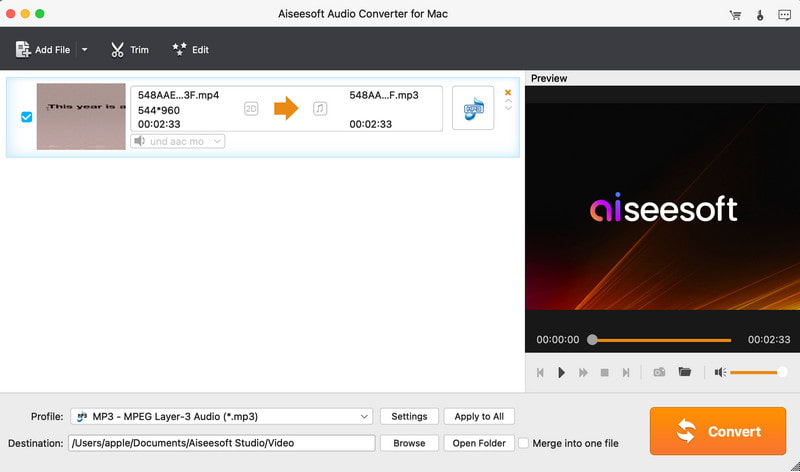Skip to previous in preview player
This screenshot has height=472, width=800.
(x=540, y=372)
